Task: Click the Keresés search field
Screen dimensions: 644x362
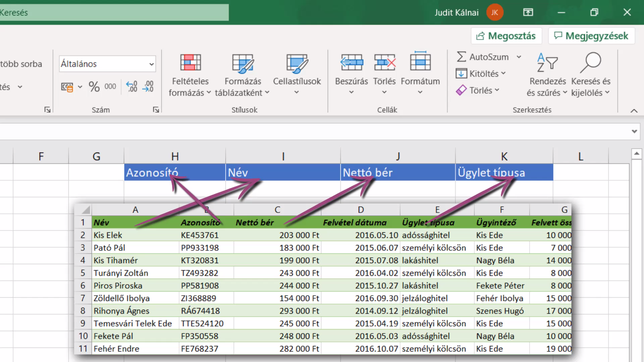Action: pyautogui.click(x=114, y=12)
